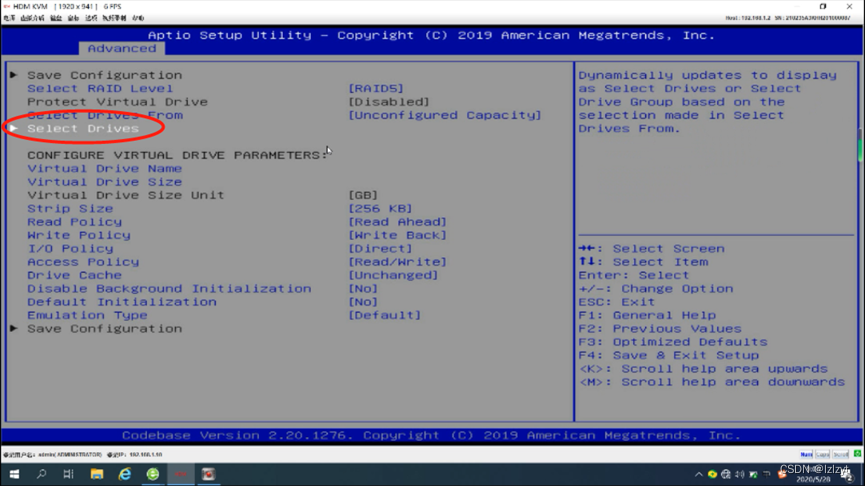The height and width of the screenshot is (486, 865).
Task: Select the I/O Policy item
Action: (x=70, y=249)
